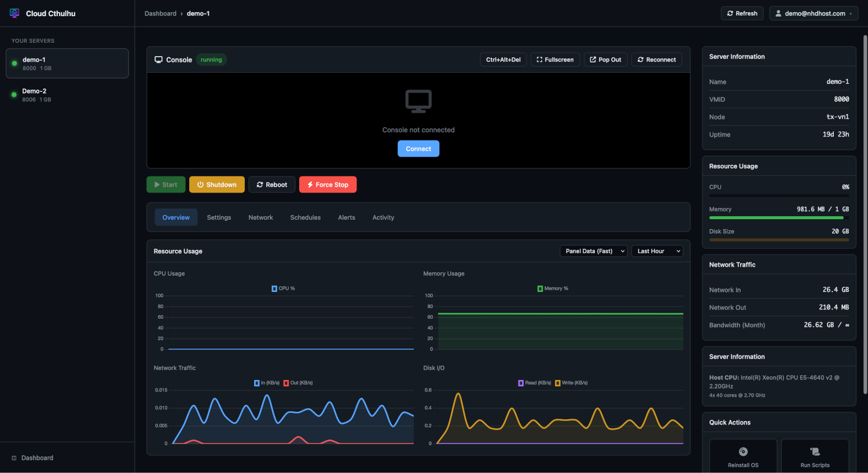Select the Reinstall OS quick action icon
This screenshot has height=473, width=868.
743,452
